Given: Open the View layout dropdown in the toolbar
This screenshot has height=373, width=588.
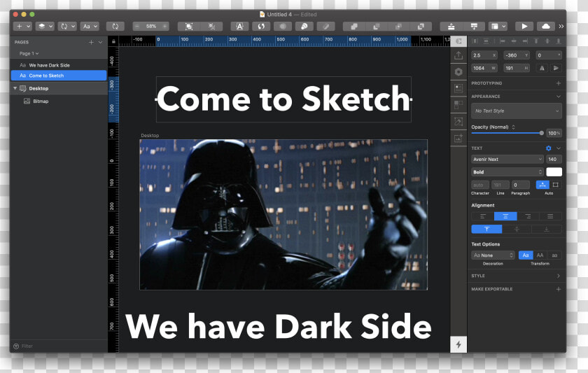Looking at the screenshot, I should click(498, 26).
